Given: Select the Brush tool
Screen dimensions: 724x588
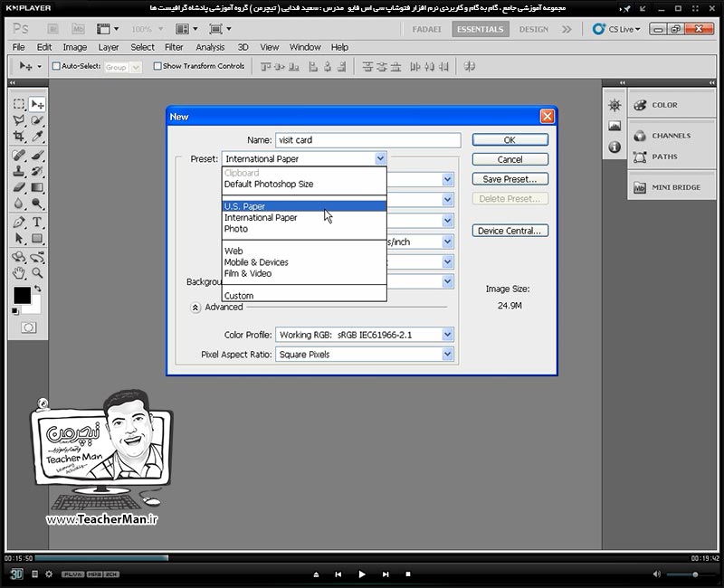Looking at the screenshot, I should click(x=37, y=155).
